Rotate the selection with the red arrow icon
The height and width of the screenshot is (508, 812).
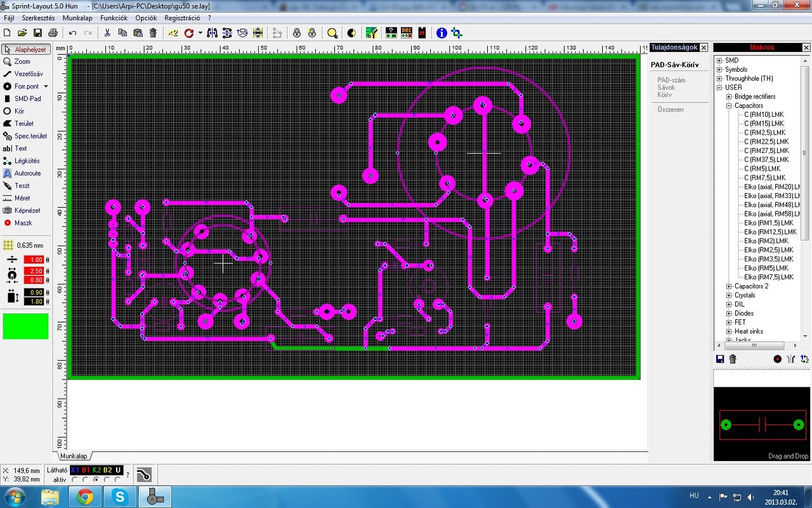(x=188, y=33)
